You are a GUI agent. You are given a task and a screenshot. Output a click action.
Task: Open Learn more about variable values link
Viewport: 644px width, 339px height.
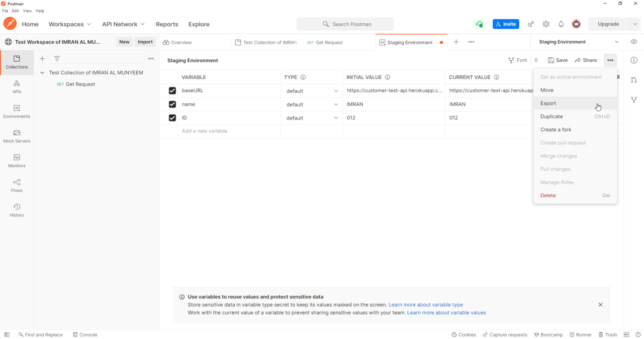pyautogui.click(x=447, y=313)
